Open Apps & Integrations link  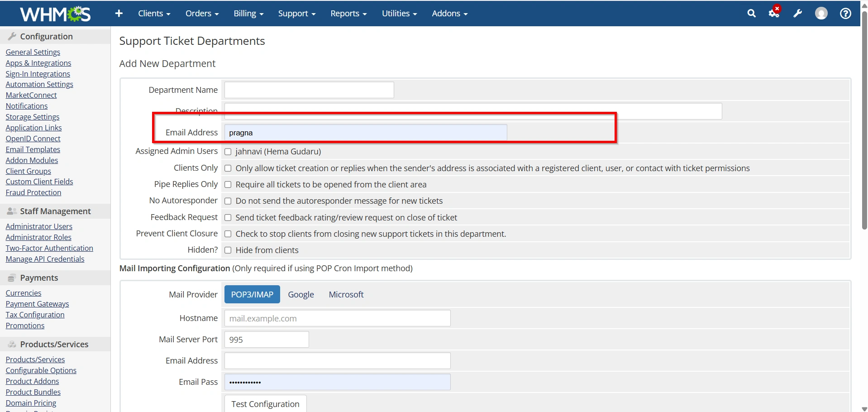click(38, 63)
